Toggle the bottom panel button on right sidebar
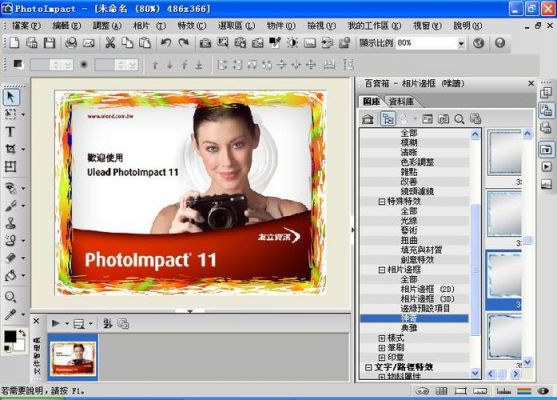The width and height of the screenshot is (557, 400). click(546, 184)
